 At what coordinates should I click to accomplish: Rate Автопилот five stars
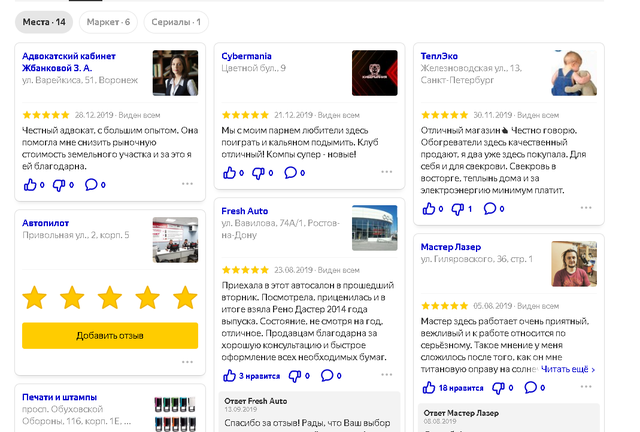pyautogui.click(x=185, y=297)
